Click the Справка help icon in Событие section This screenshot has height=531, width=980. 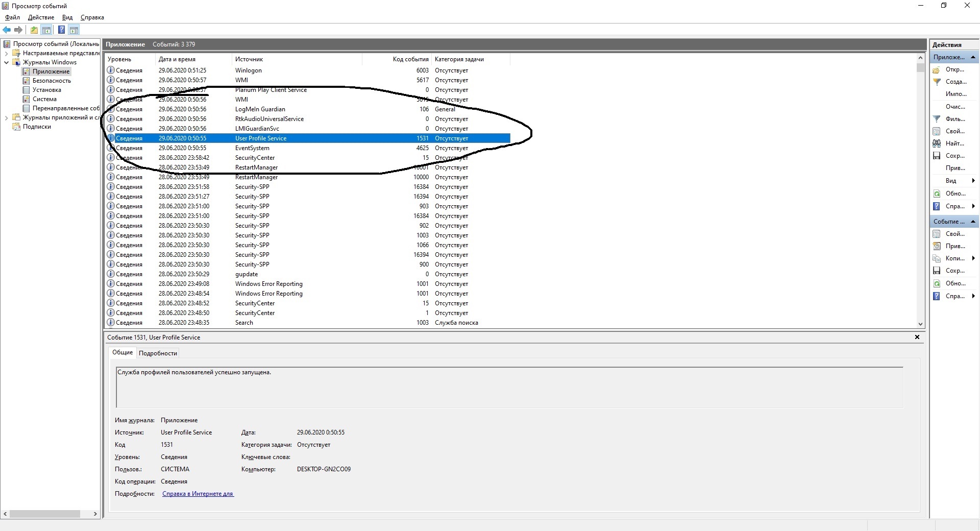point(937,296)
